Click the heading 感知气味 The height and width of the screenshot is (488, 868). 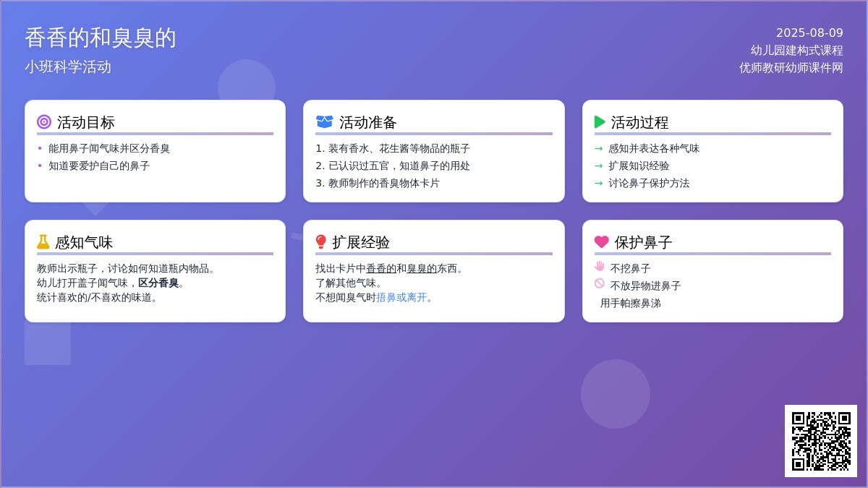point(84,242)
